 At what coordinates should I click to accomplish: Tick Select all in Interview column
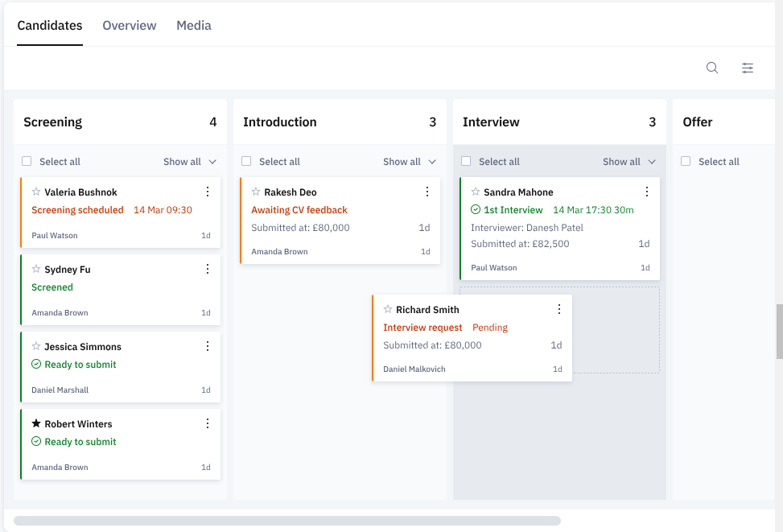(466, 162)
